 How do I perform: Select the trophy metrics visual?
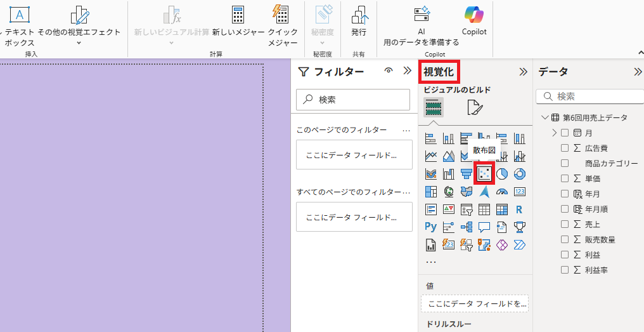click(520, 227)
